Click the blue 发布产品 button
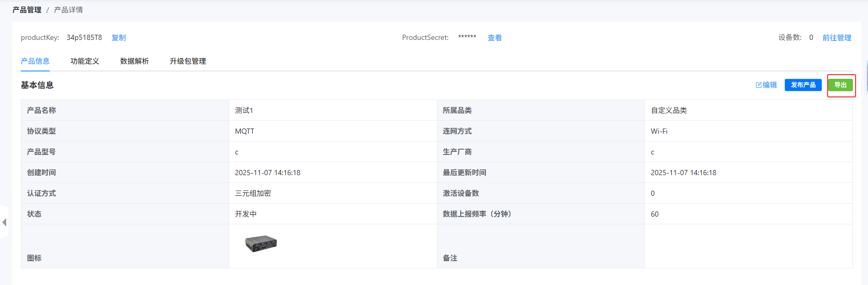Viewport: 868px width, 285px height. (803, 85)
